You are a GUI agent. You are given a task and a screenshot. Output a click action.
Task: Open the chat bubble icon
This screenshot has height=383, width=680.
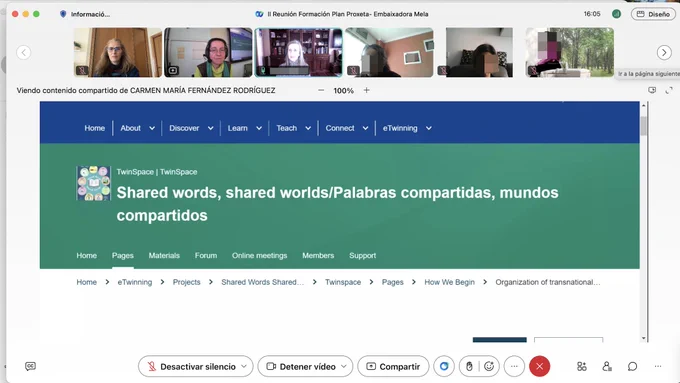(x=632, y=367)
